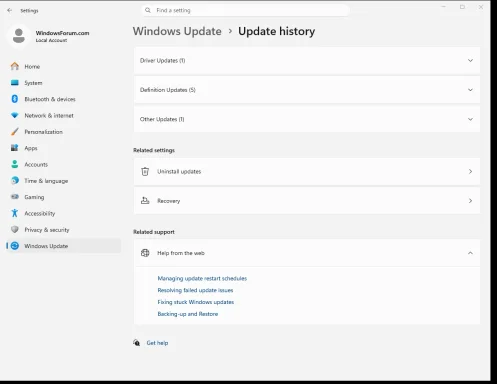The image size is (497, 384).
Task: Click the Settings title text
Action: coord(29,11)
